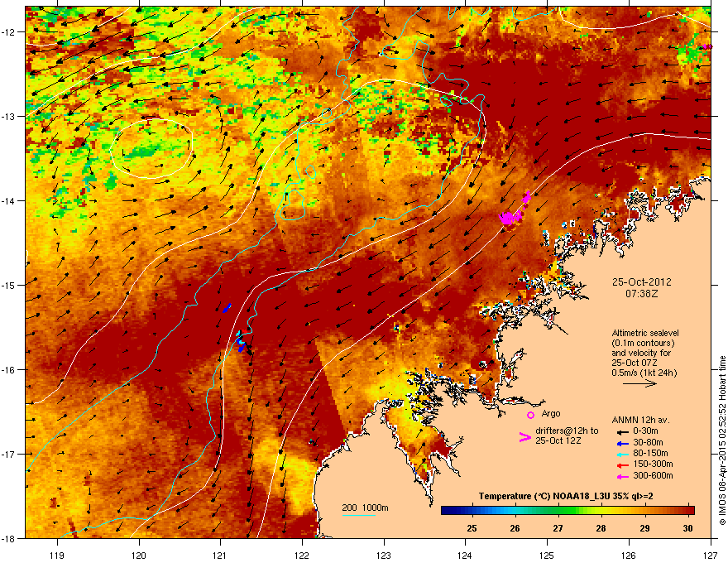The image size is (728, 563).
Task: Click the magenta Argo circle legend symbol
Action: coord(530,415)
